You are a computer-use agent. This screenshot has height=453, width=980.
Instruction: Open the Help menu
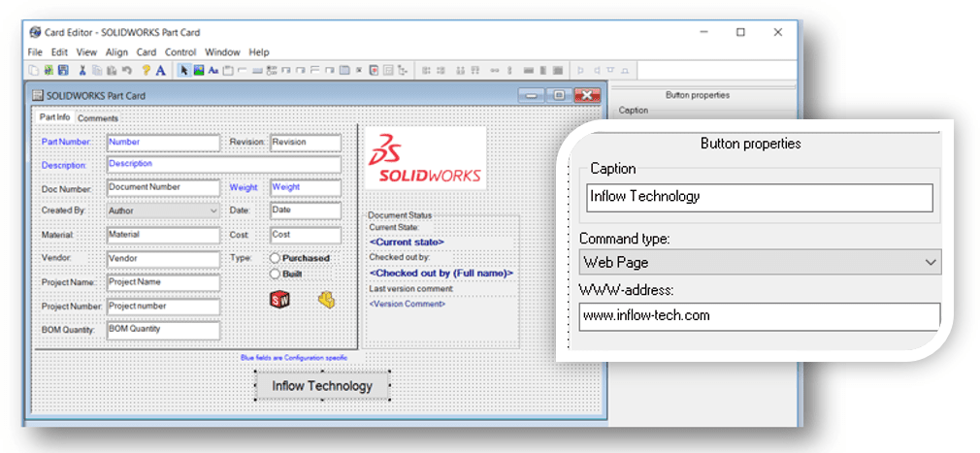[x=259, y=52]
